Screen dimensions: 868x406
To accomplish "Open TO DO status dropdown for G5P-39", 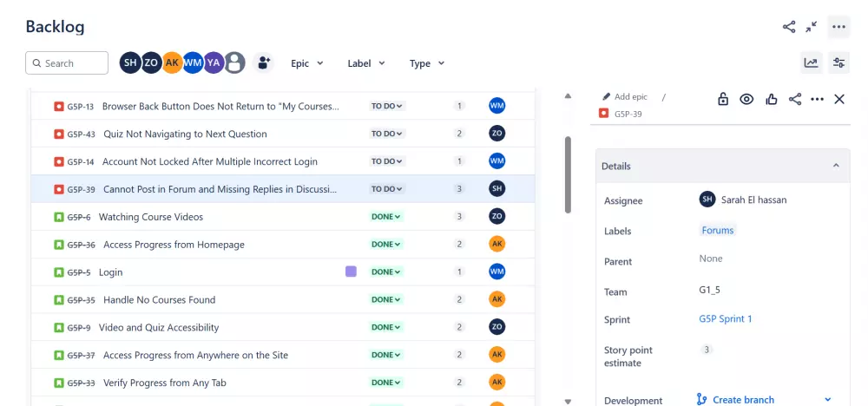I will point(387,188).
